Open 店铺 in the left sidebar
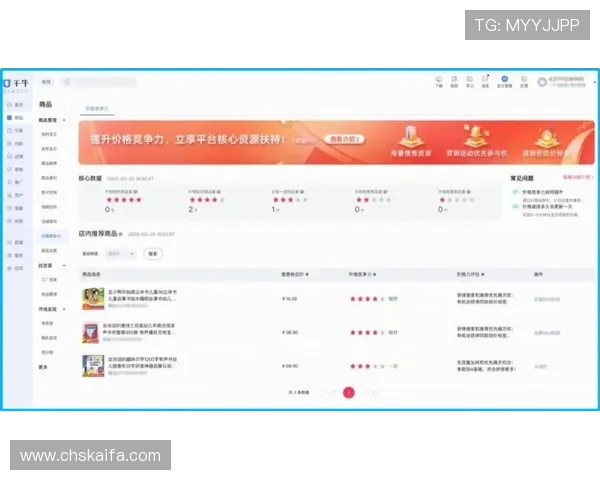The image size is (600, 480). point(15,156)
